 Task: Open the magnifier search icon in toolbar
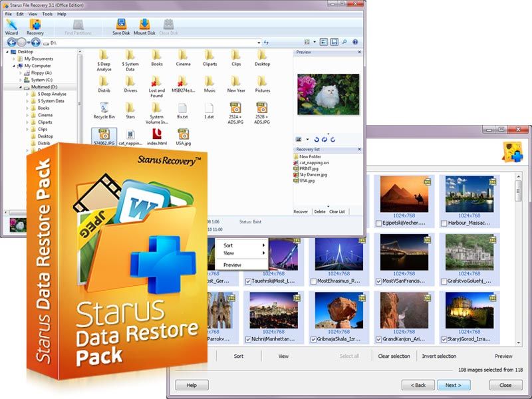(344, 42)
